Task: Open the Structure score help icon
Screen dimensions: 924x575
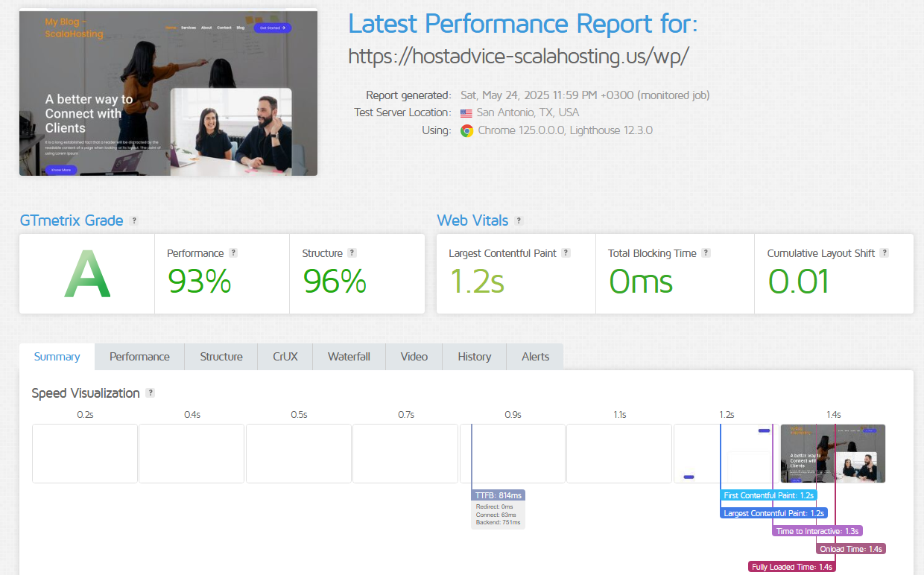Action: point(352,252)
